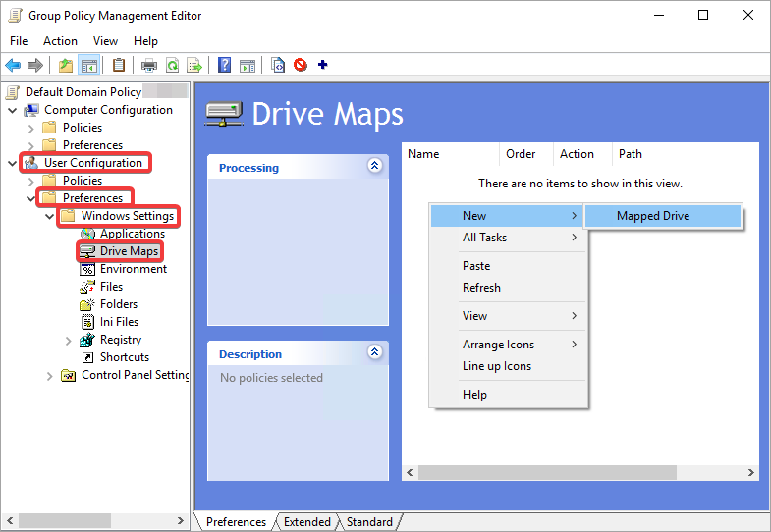Viewport: 771px width, 532px height.
Task: Collapse Preferences under User Configuration chevron
Action: (31, 199)
